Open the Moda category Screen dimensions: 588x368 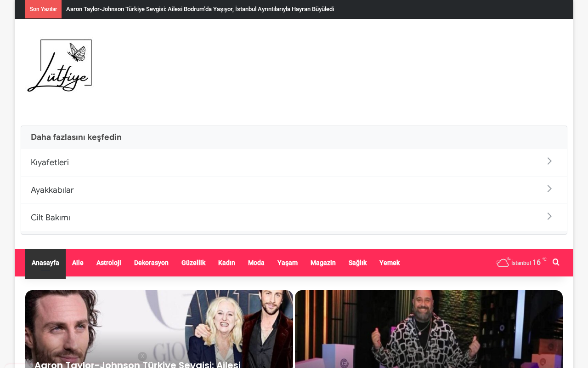[x=256, y=263]
